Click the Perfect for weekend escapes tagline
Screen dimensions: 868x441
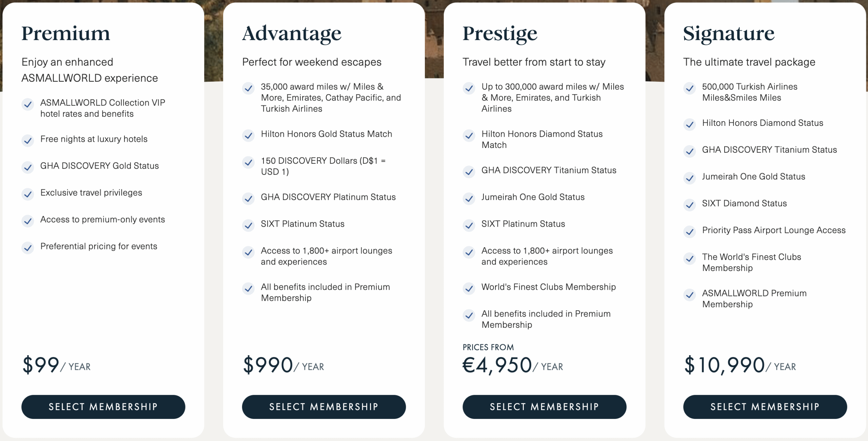[312, 62]
